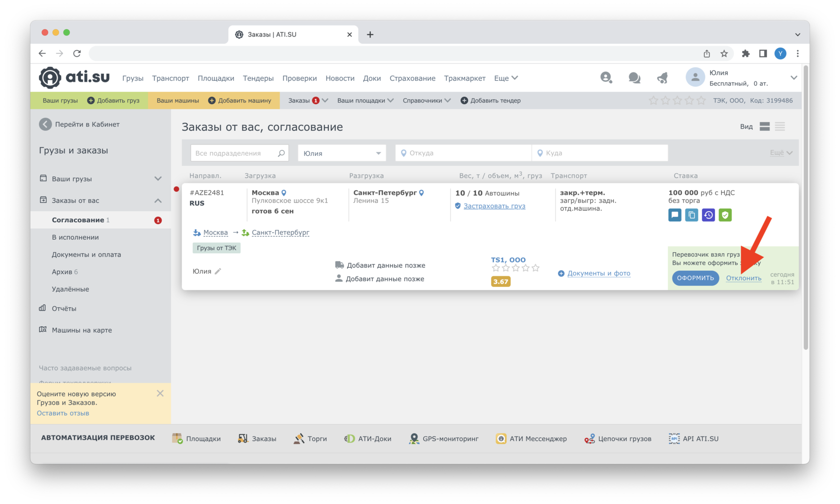
Task: Click the Добавить машину button
Action: pyautogui.click(x=239, y=100)
